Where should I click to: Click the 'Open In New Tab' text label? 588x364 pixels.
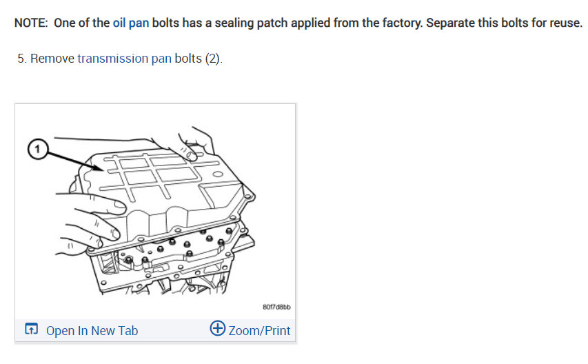coord(92,331)
